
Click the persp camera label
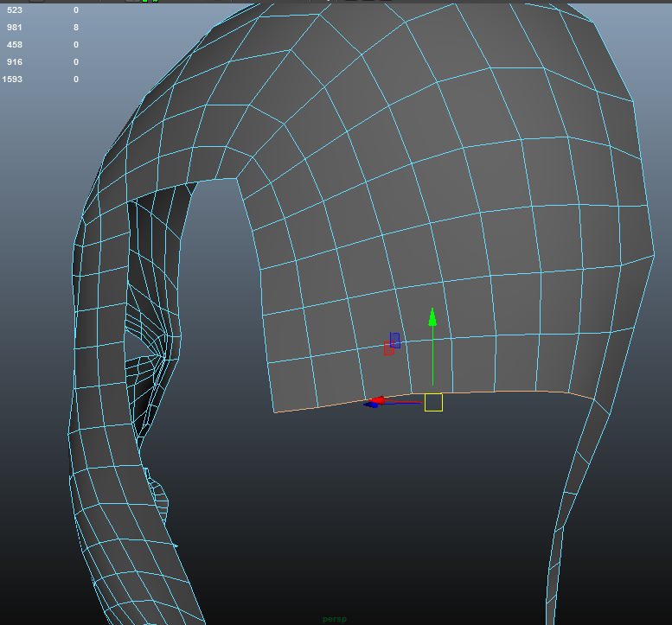pos(334,619)
